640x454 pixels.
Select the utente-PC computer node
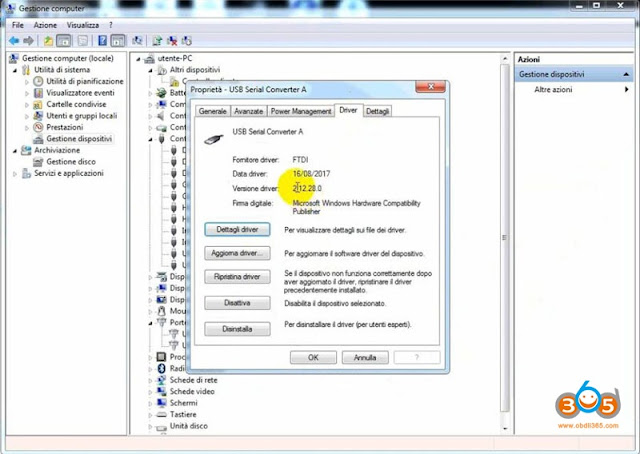tap(175, 58)
